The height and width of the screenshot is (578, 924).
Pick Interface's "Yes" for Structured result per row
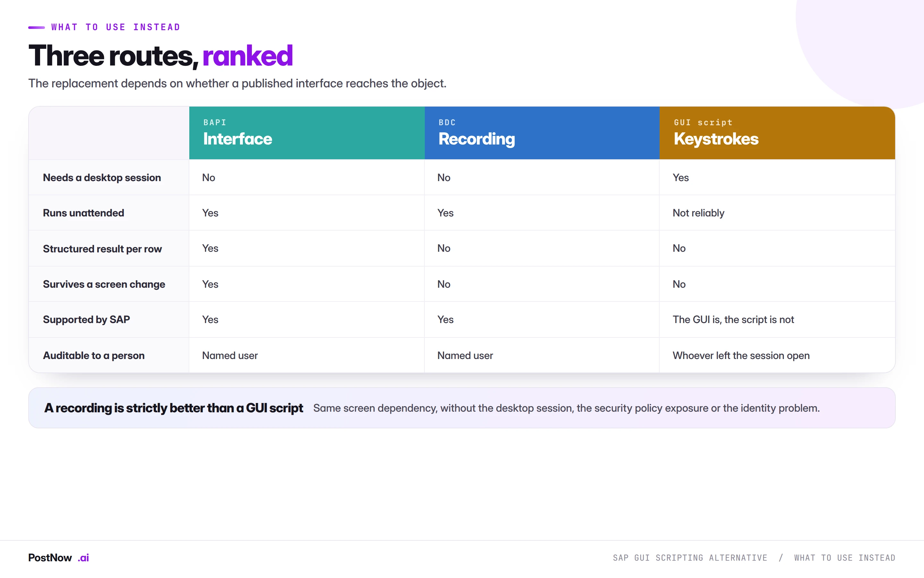[x=210, y=249]
